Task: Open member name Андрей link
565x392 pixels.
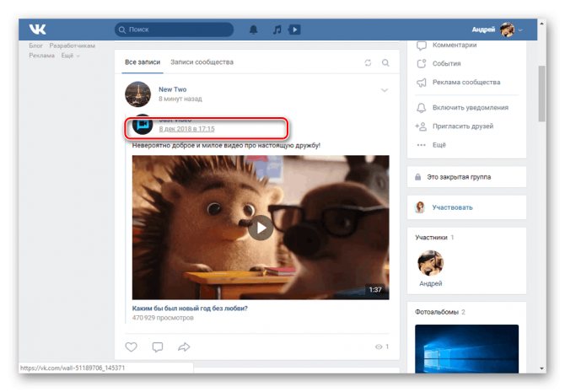Action: click(430, 283)
